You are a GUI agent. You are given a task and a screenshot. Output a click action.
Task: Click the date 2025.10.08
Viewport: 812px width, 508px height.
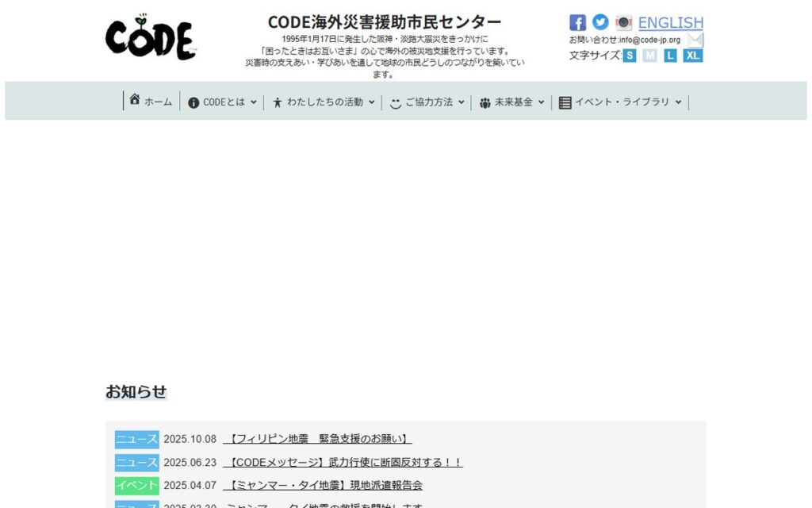coord(190,439)
